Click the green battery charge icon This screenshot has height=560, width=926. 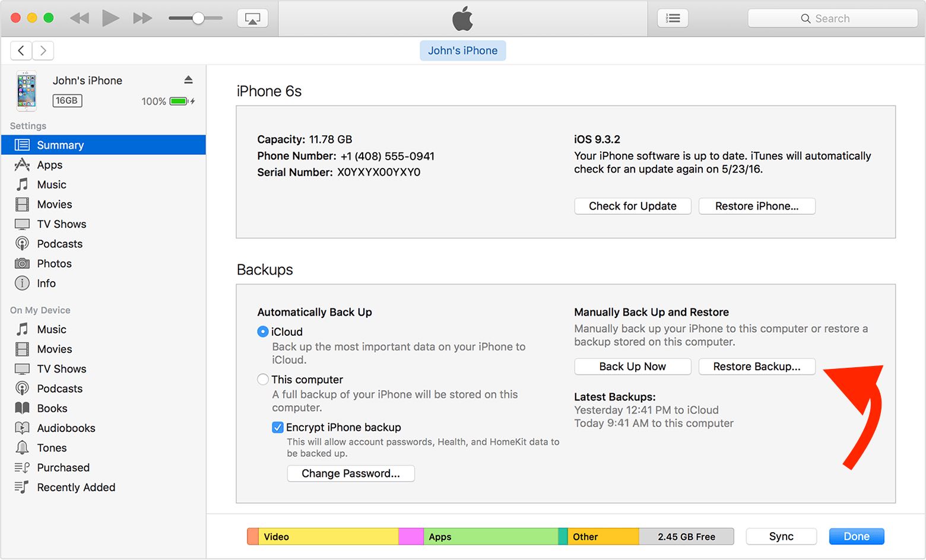(179, 101)
